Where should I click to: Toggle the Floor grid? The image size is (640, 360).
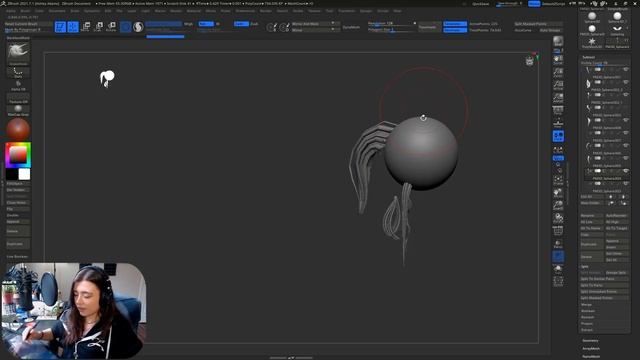coord(558,123)
